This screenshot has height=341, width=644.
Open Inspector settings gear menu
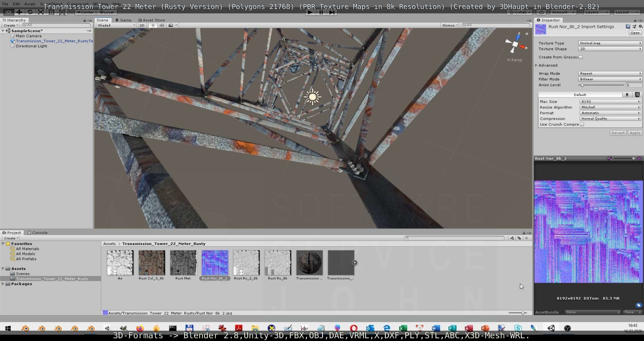(x=640, y=27)
